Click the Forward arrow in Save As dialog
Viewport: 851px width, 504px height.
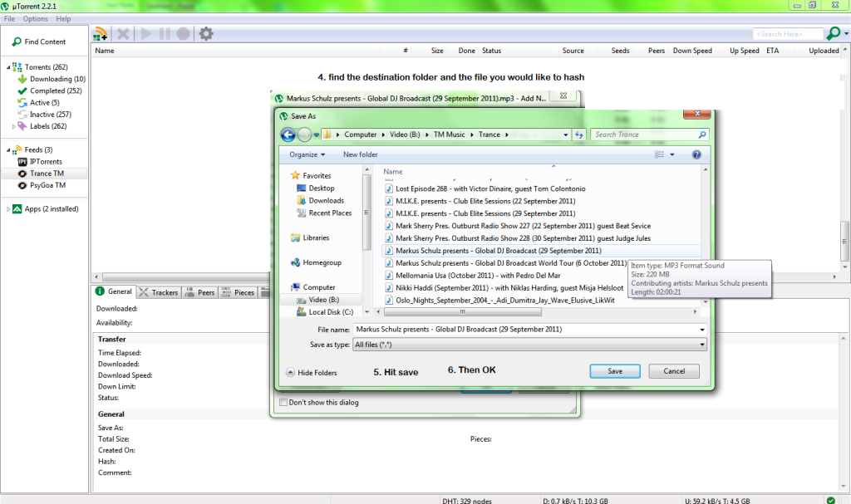(x=305, y=135)
